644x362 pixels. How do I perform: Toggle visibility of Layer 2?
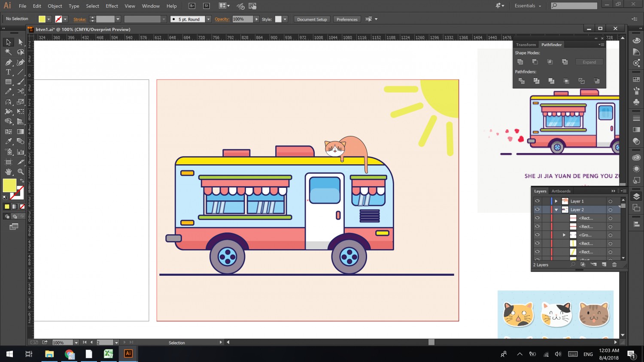tap(537, 209)
